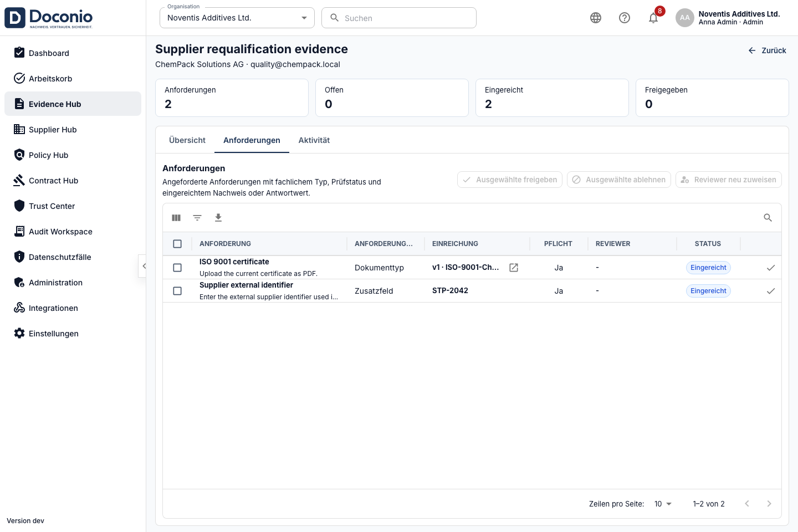
Task: Select the Supplier external identifier checkbox
Action: [x=177, y=291]
